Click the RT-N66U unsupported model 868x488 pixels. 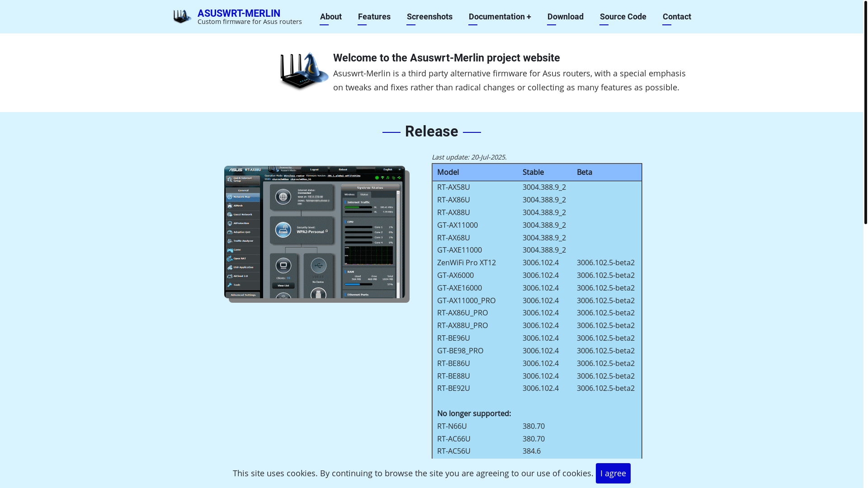[452, 426]
